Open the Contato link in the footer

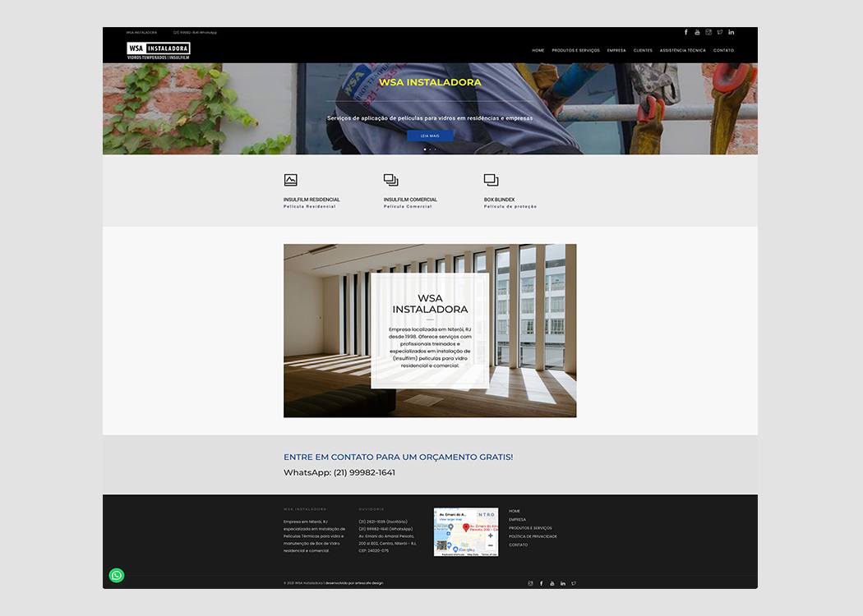(519, 545)
